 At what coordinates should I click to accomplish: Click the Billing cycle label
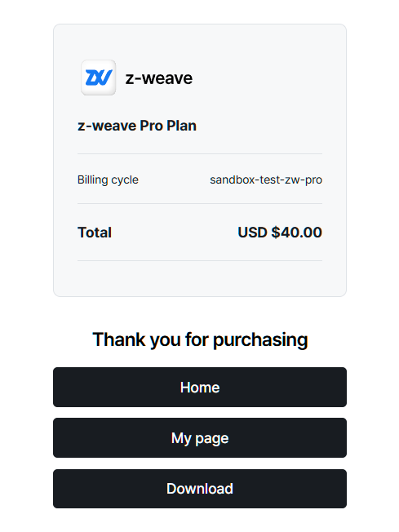(x=108, y=180)
